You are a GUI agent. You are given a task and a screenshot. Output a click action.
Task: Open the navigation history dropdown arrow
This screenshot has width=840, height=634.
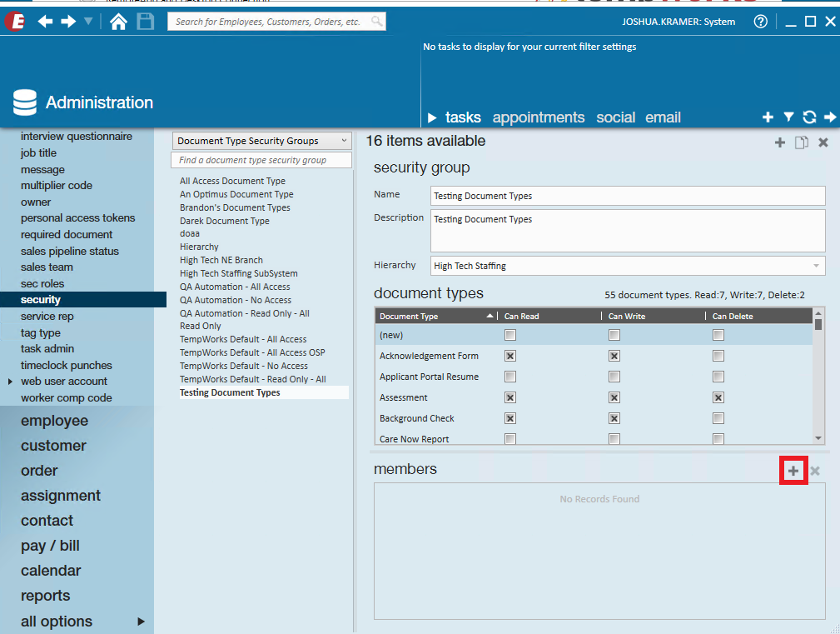pyautogui.click(x=88, y=22)
